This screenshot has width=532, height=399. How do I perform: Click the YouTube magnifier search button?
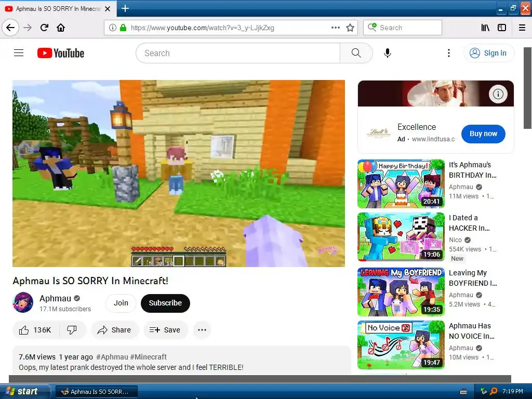pos(356,53)
